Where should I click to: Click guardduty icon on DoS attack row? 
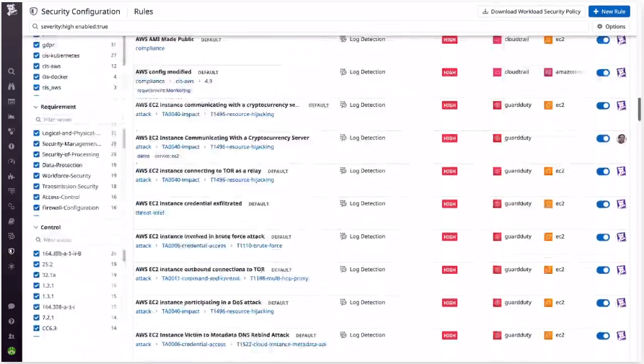(497, 303)
